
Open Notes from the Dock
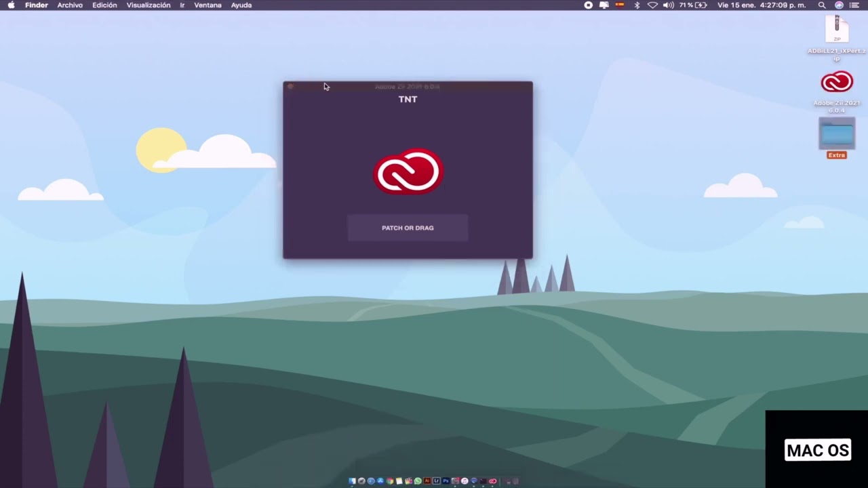coord(399,481)
